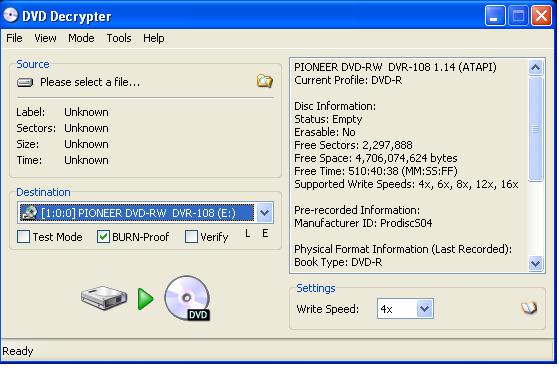Screen dimensions: 559x384
Task: Open the Write Speed dropdown arrow
Action: [x=424, y=308]
